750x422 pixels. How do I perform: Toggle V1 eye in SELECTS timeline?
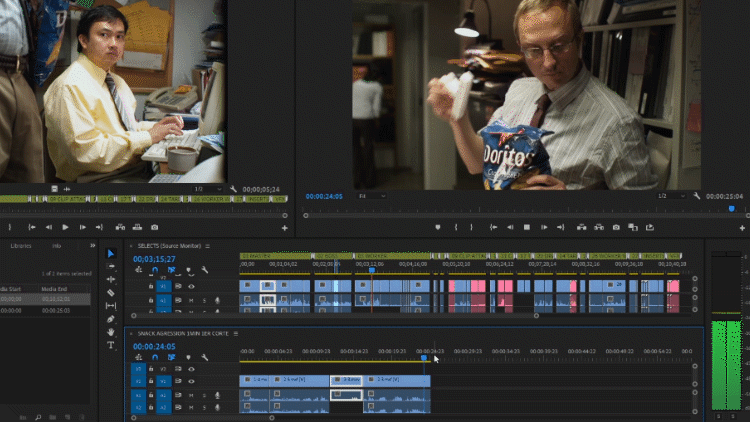191,286
